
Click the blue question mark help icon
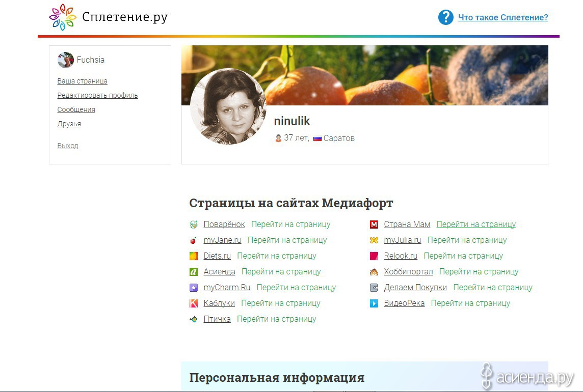point(445,17)
